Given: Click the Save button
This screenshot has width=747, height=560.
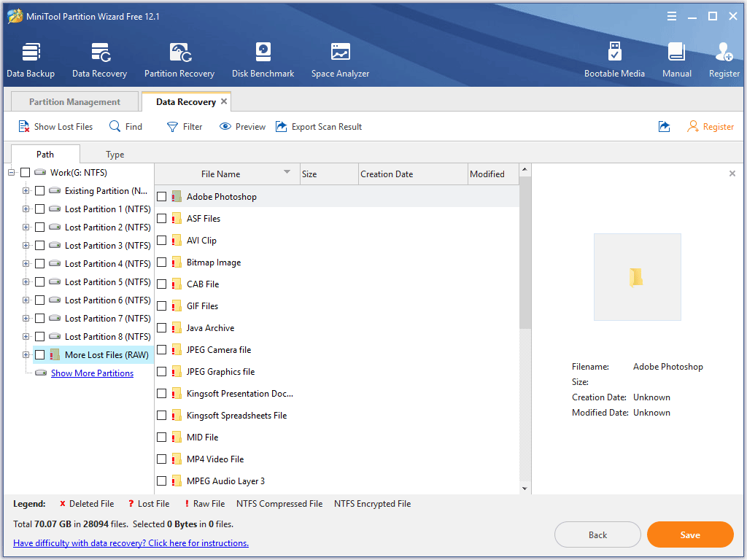Looking at the screenshot, I should click(690, 534).
